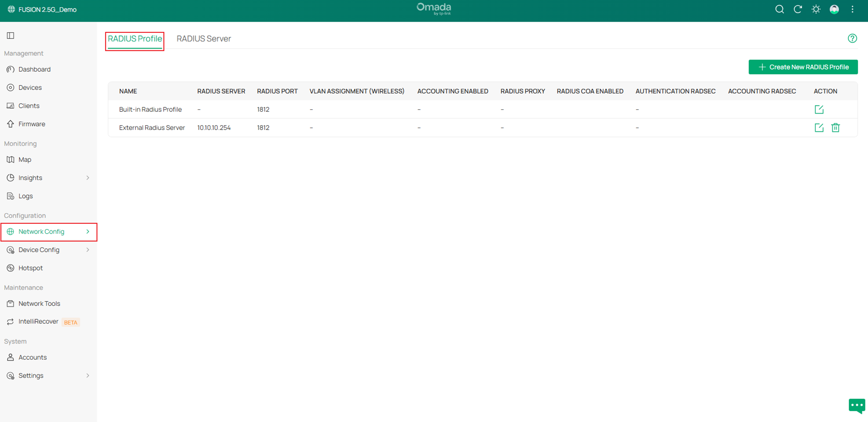Expand the Settings submenu chevron
Screen dimensions: 868x422
coord(88,375)
